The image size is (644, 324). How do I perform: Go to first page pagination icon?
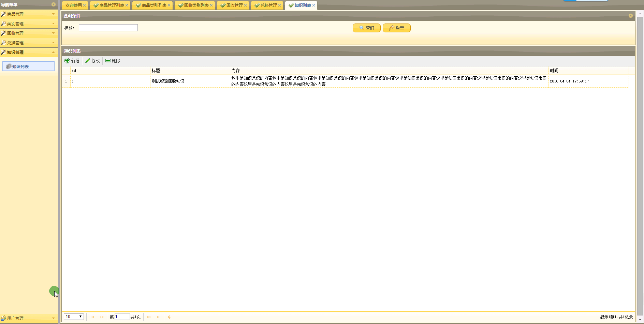pos(92,317)
